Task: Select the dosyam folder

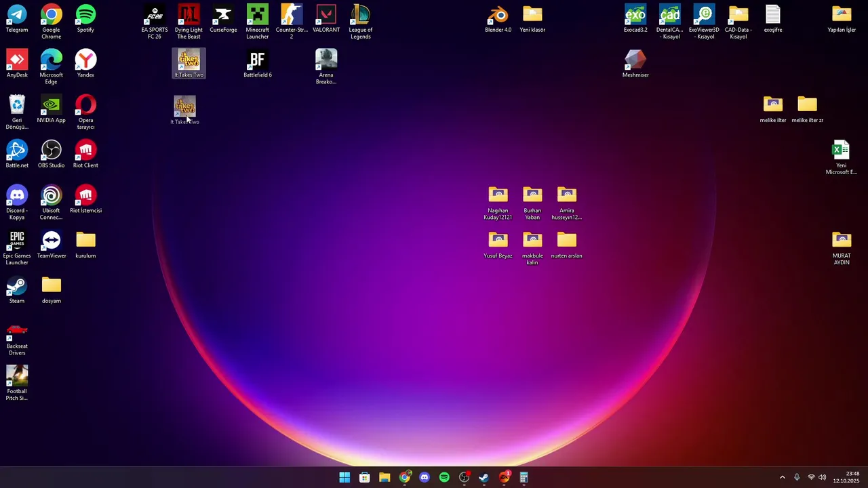Action: point(52,290)
